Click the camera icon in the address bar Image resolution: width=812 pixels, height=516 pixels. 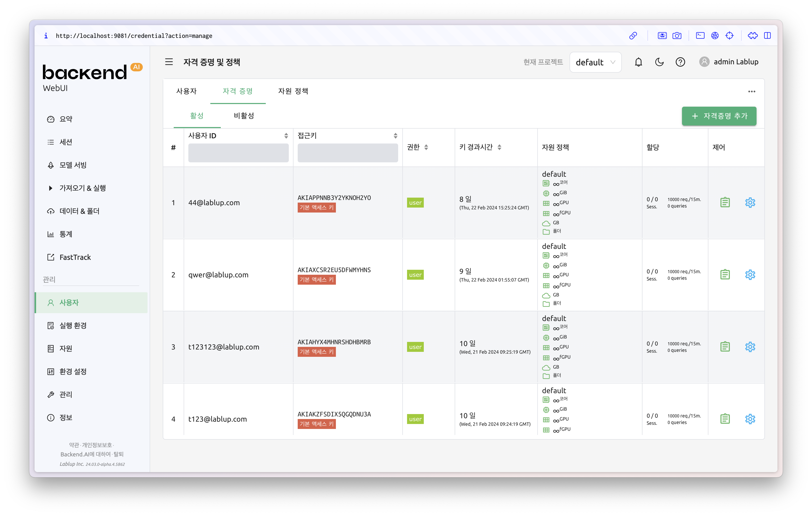pos(677,36)
